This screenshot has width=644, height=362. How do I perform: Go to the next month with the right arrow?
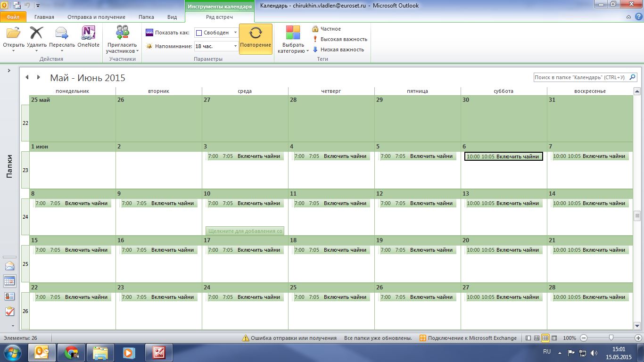point(39,77)
